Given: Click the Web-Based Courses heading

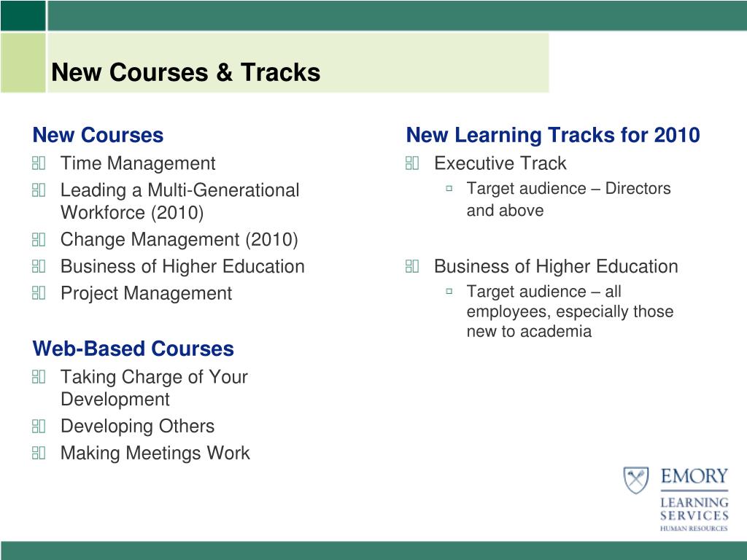Looking at the screenshot, I should [x=133, y=349].
